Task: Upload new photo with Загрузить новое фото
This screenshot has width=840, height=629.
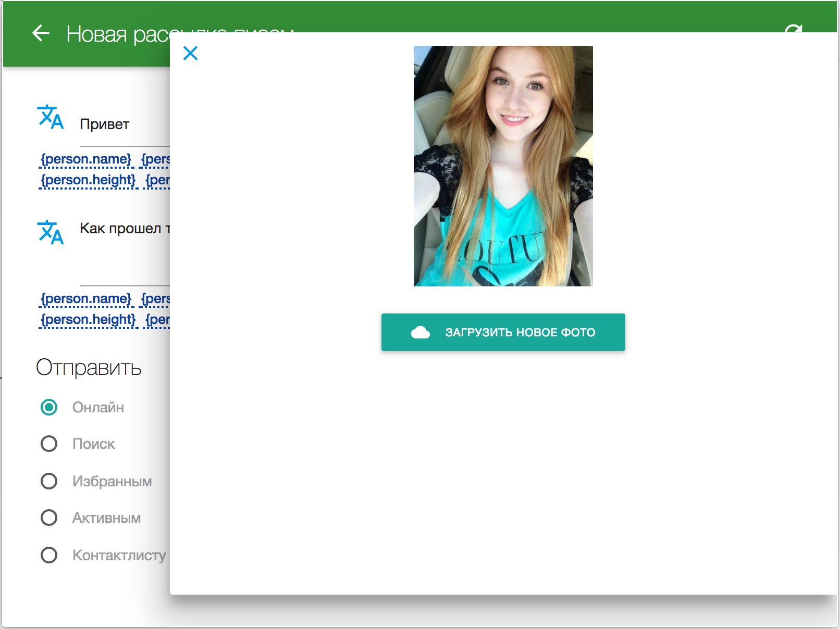Action: click(x=503, y=332)
